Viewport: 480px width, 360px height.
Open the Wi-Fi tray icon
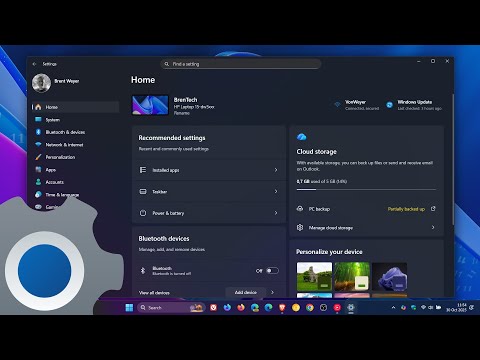[423, 307]
